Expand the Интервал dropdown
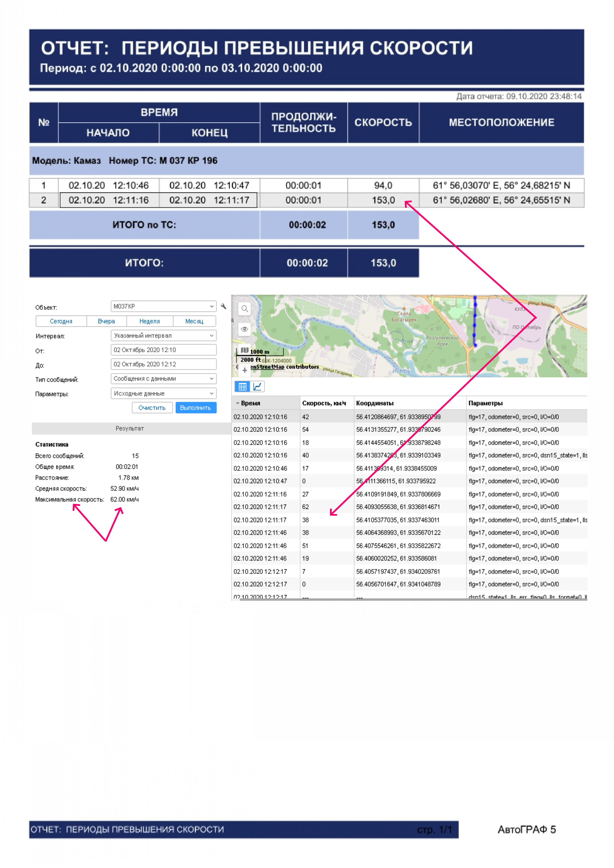The image size is (614, 868). point(163,336)
